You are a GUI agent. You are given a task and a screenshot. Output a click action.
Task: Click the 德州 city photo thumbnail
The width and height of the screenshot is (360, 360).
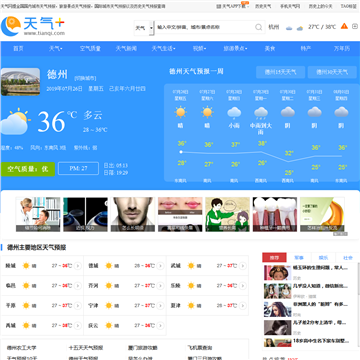(x=20, y=82)
